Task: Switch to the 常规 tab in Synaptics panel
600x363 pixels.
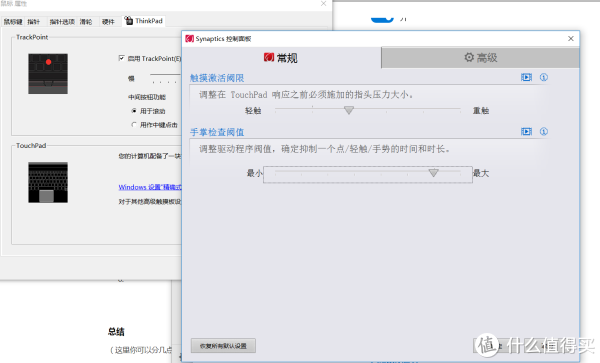Action: 282,58
